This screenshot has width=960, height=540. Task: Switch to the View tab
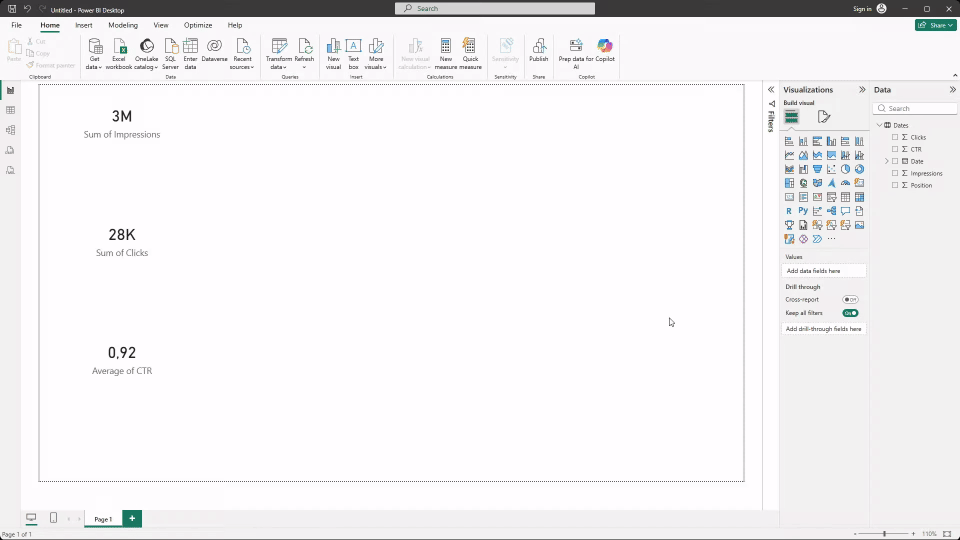pos(161,25)
